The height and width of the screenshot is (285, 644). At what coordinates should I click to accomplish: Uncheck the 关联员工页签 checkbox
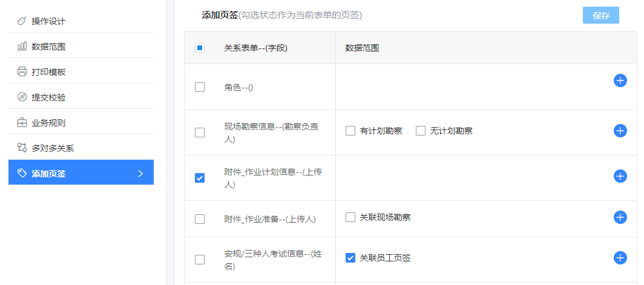click(350, 258)
